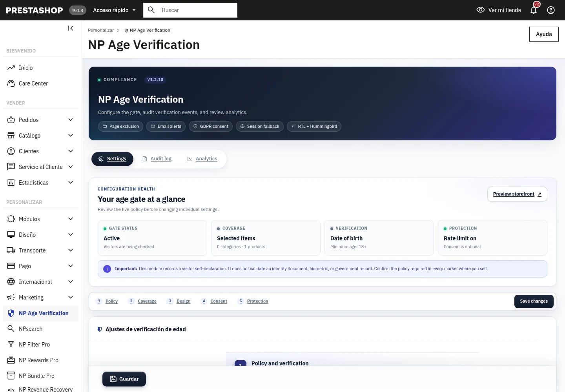The height and width of the screenshot is (392, 565).
Task: Open Ver mi tienda link
Action: (x=499, y=10)
